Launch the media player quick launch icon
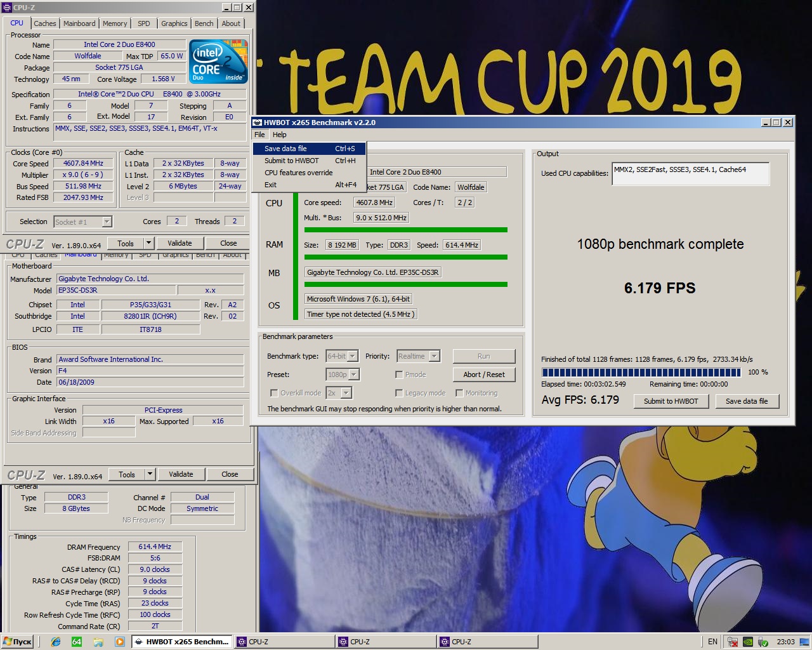 point(119,642)
